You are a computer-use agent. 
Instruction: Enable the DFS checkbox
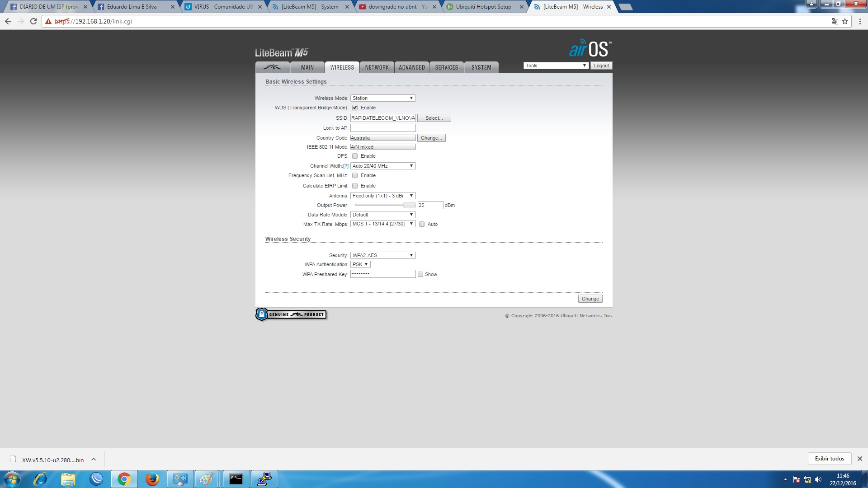tap(355, 156)
